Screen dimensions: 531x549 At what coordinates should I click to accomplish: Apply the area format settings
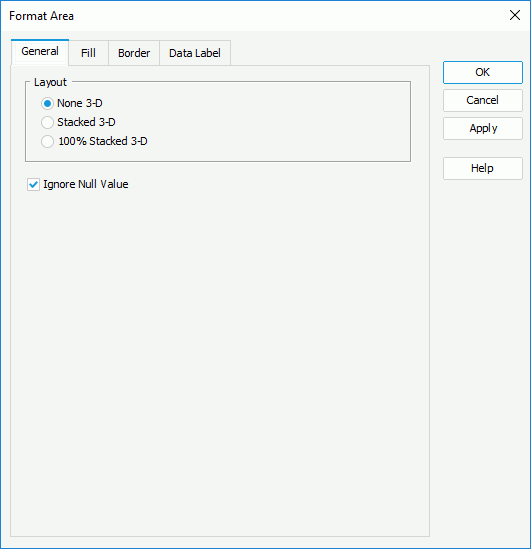[x=483, y=128]
